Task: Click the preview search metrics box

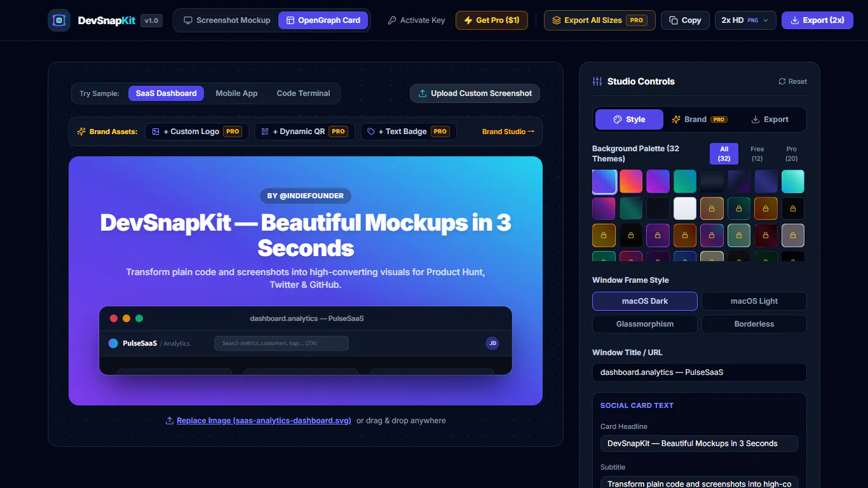Action: pyautogui.click(x=281, y=343)
